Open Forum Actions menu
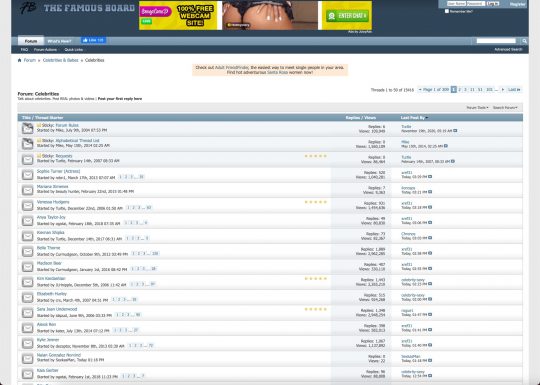The height and width of the screenshot is (385, 540). tap(45, 50)
